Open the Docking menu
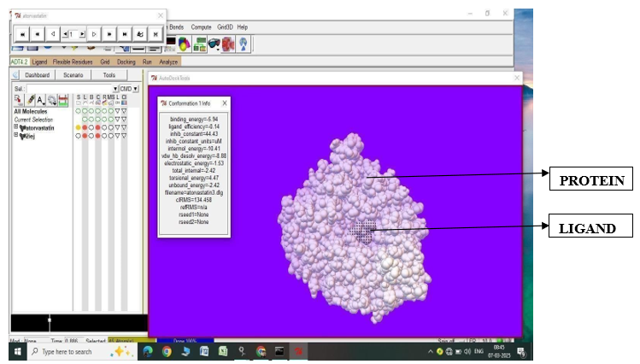The image size is (640, 364). [x=126, y=62]
